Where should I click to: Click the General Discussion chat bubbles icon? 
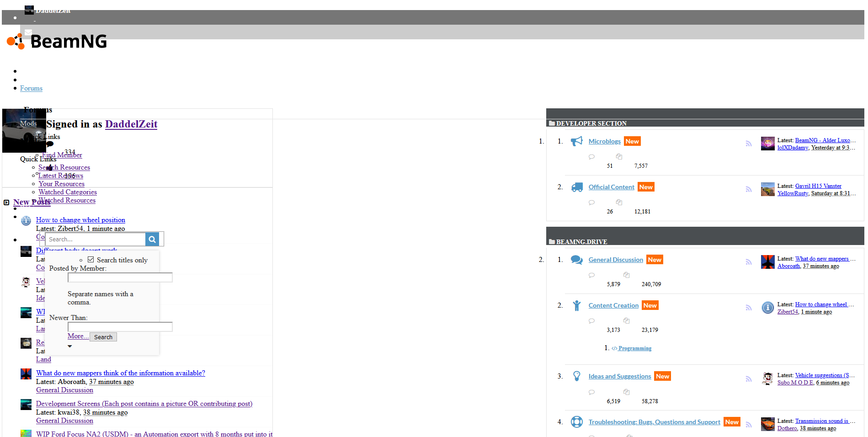point(577,260)
